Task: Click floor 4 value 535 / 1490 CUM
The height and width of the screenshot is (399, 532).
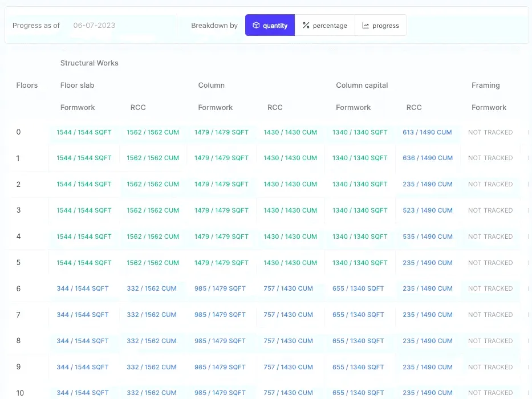Action: point(428,237)
